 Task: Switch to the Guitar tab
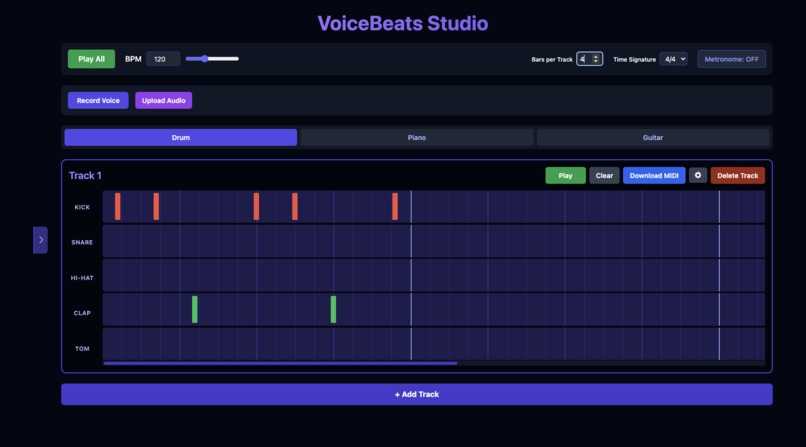653,137
